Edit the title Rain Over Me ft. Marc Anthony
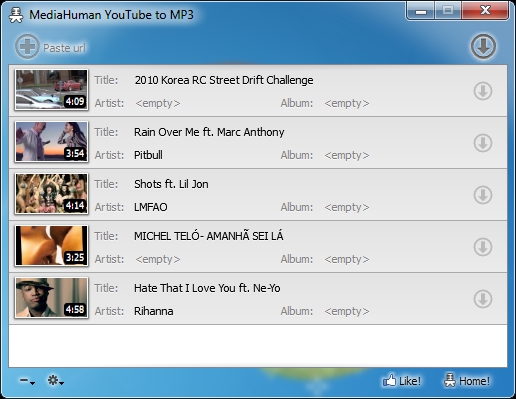Viewport: 516px width, 399px height. (x=209, y=132)
